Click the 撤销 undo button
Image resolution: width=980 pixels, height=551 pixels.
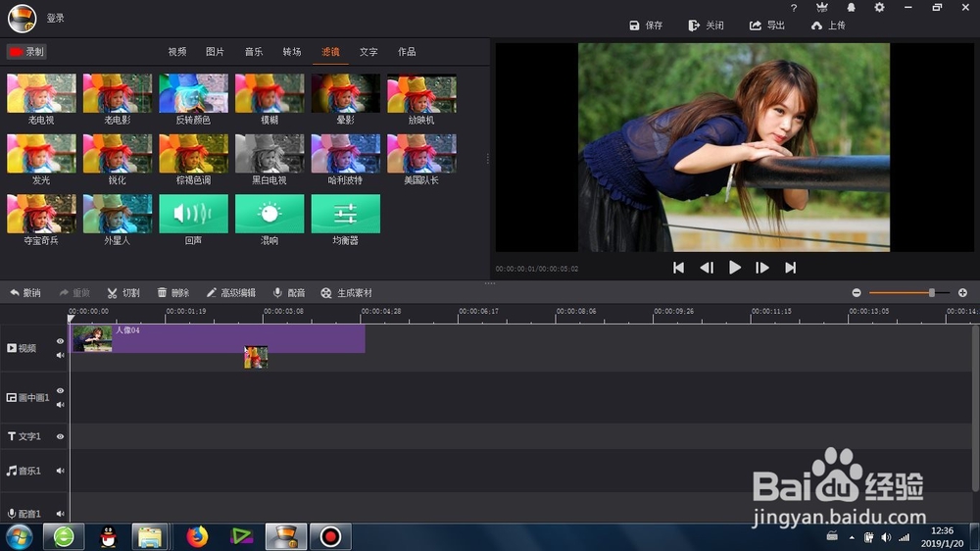pyautogui.click(x=25, y=293)
